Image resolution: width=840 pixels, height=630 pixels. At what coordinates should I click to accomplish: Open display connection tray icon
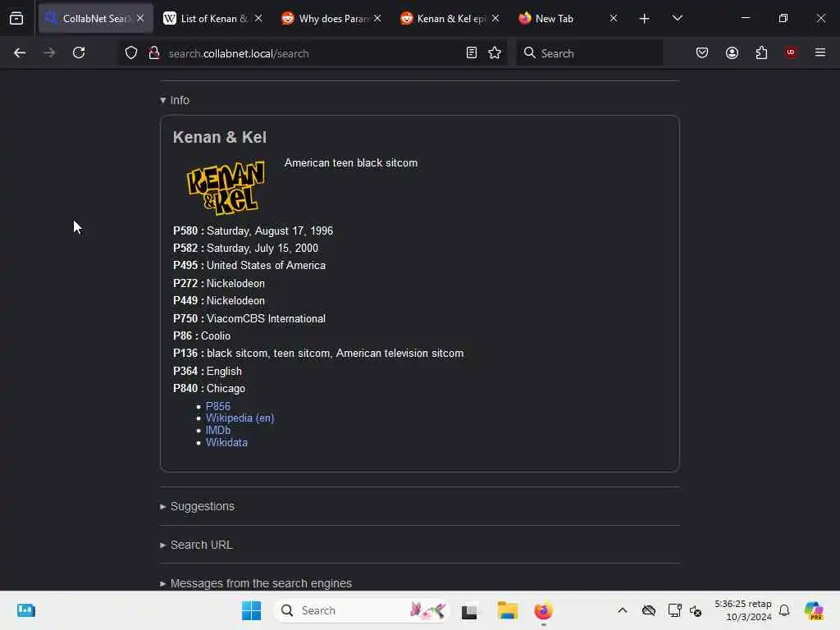674,610
